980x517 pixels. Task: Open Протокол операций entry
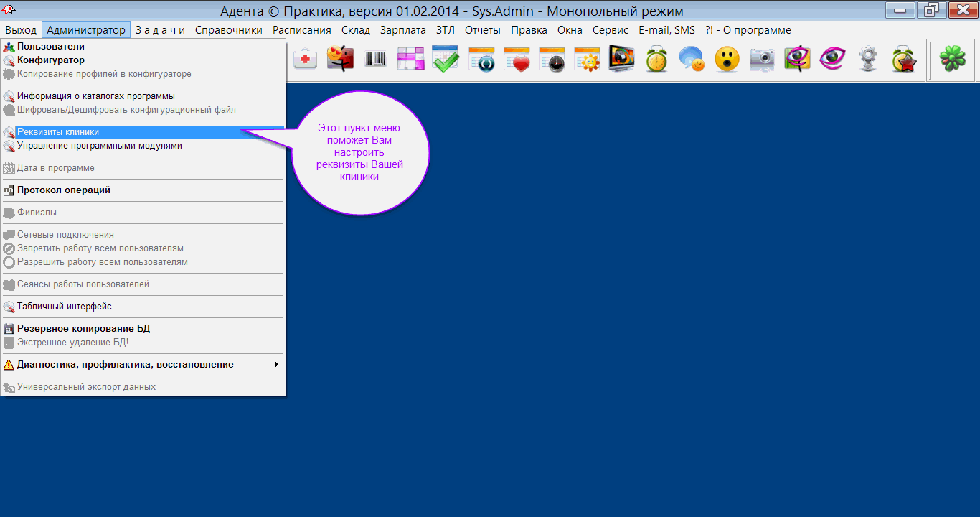[64, 190]
